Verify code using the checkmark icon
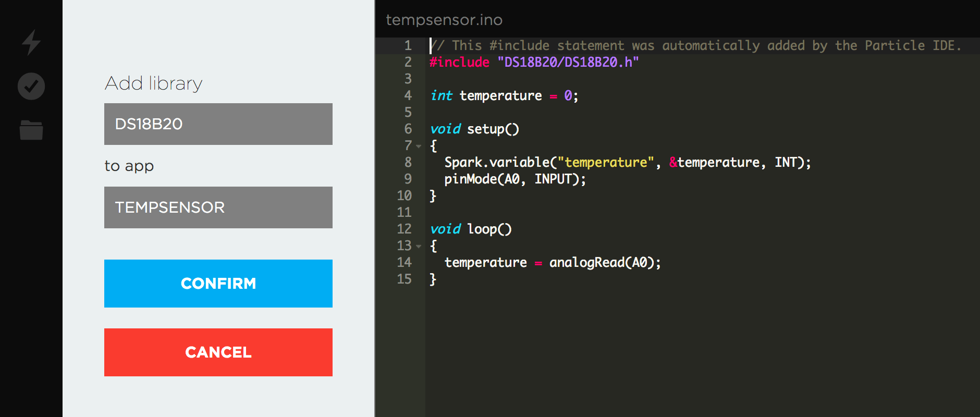 point(31,86)
